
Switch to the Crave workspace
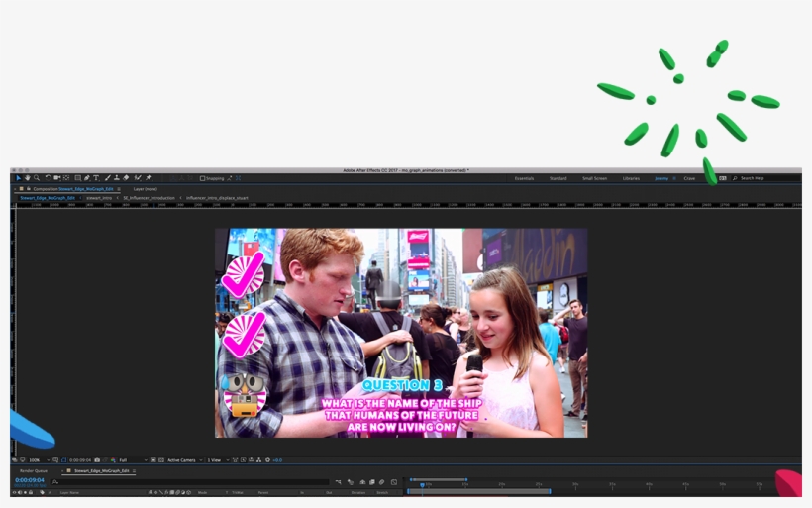(x=689, y=178)
